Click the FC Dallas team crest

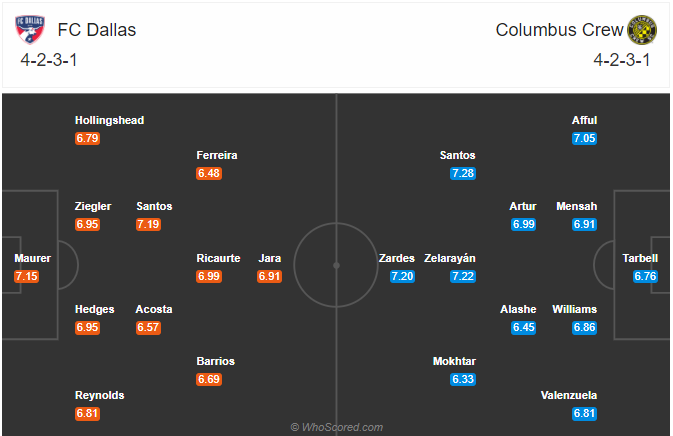(x=30, y=30)
